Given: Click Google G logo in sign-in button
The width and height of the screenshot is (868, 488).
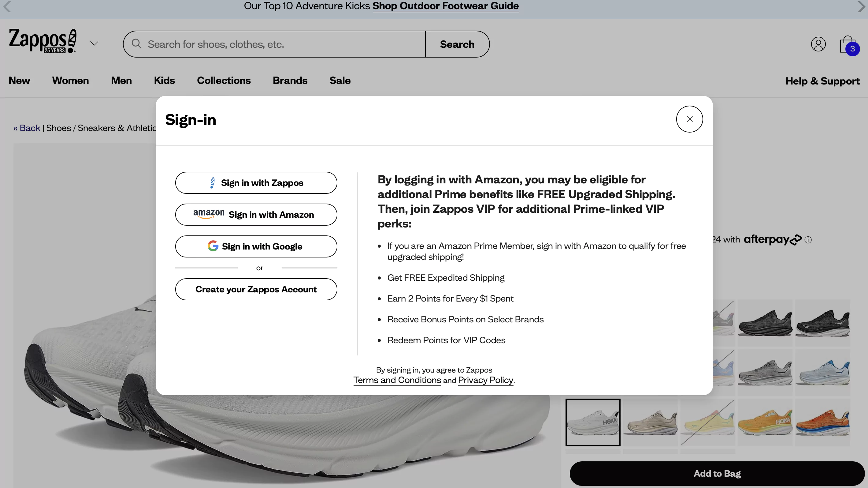Looking at the screenshot, I should [x=213, y=246].
